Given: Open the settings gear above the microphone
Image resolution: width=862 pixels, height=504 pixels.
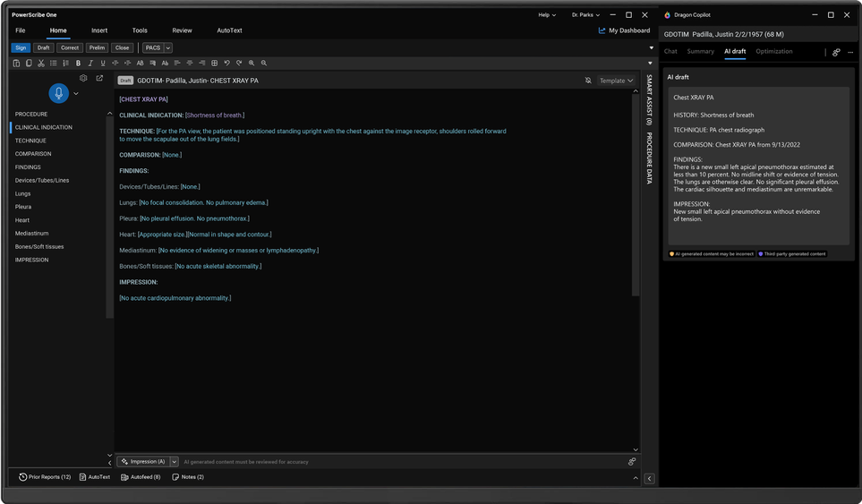Looking at the screenshot, I should [x=83, y=79].
